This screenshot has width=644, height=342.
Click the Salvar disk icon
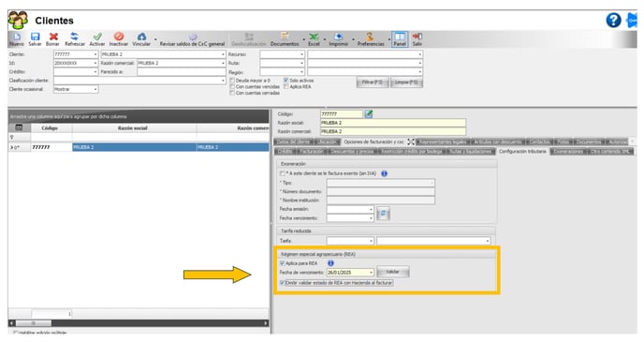(x=35, y=37)
